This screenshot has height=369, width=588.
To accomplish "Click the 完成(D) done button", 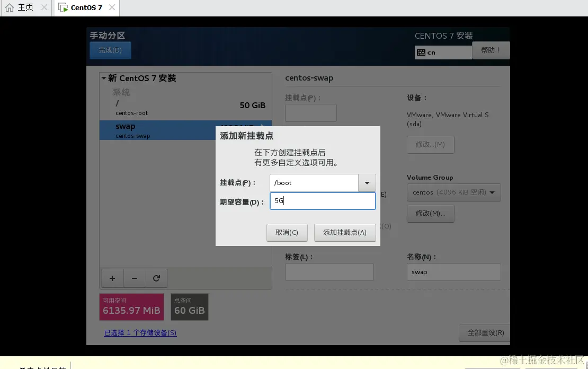I will point(110,50).
